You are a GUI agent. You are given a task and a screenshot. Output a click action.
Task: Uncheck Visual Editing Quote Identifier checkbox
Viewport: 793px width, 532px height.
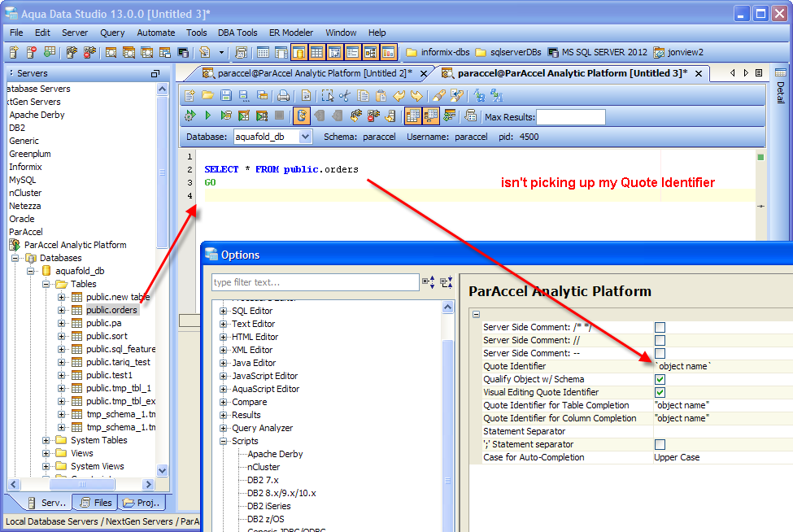(660, 392)
